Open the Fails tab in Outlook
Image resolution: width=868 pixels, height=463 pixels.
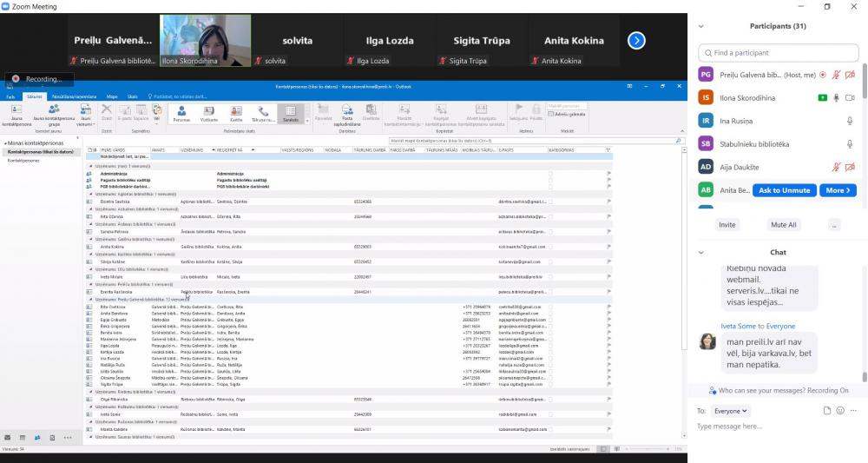(10, 96)
